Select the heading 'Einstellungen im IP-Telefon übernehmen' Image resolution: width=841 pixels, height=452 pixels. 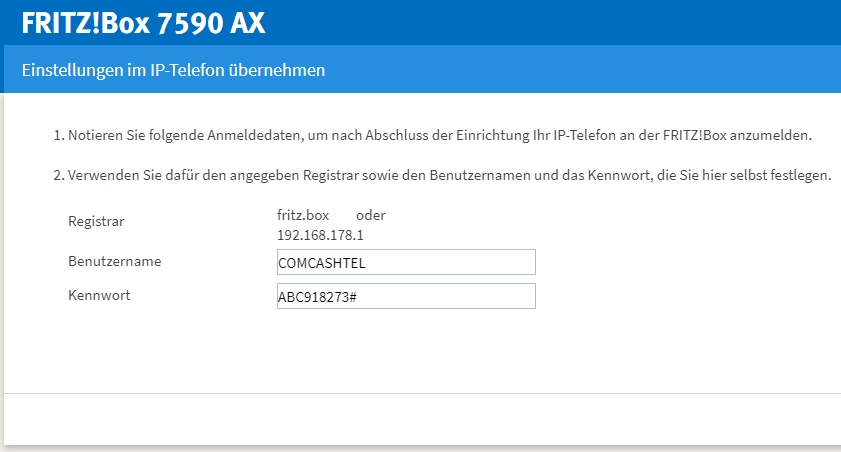pyautogui.click(x=173, y=70)
